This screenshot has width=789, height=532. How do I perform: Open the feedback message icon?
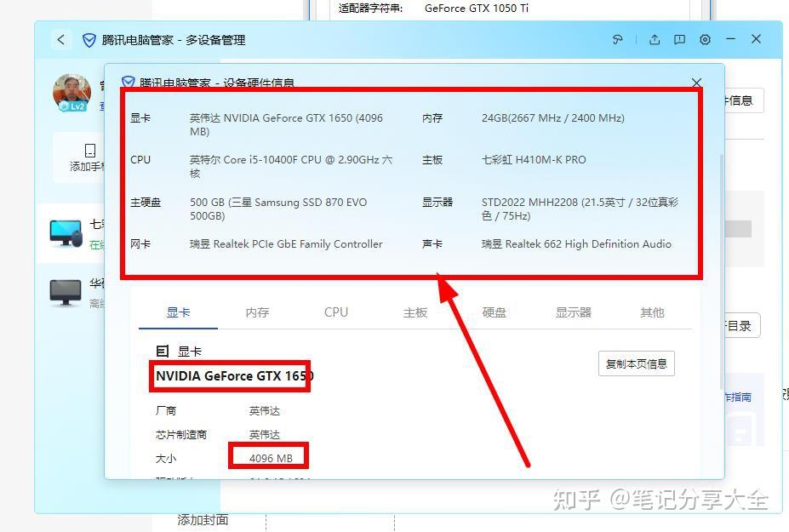[680, 39]
